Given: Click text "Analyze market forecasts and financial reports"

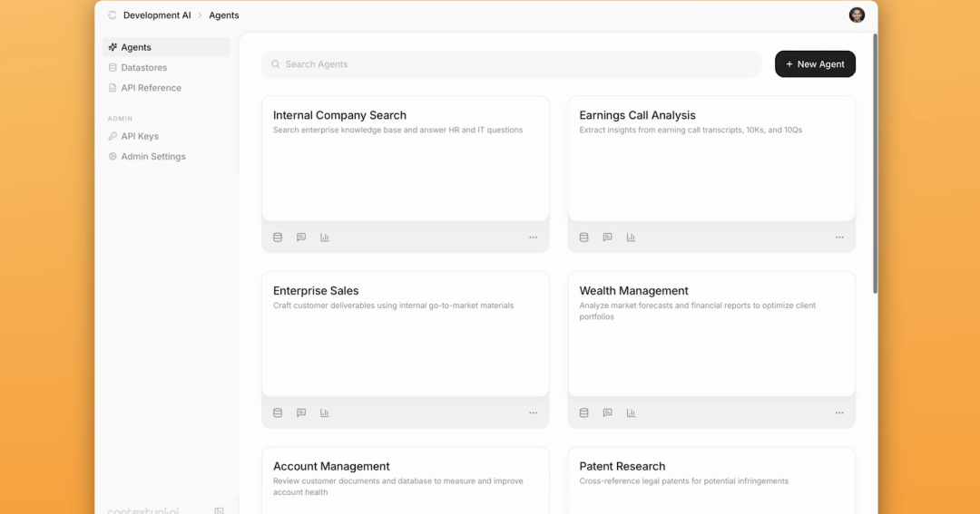Looking at the screenshot, I should (x=667, y=305).
